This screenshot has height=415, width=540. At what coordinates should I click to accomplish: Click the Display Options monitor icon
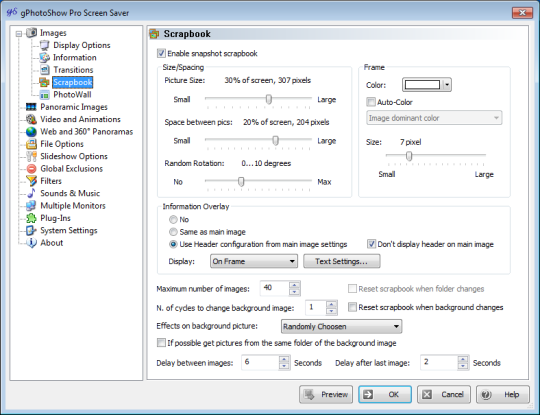tap(44, 45)
